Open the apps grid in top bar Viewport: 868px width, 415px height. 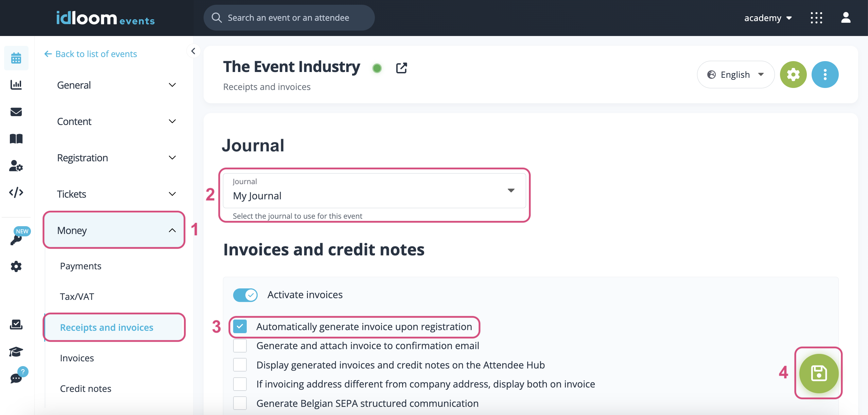click(x=816, y=18)
